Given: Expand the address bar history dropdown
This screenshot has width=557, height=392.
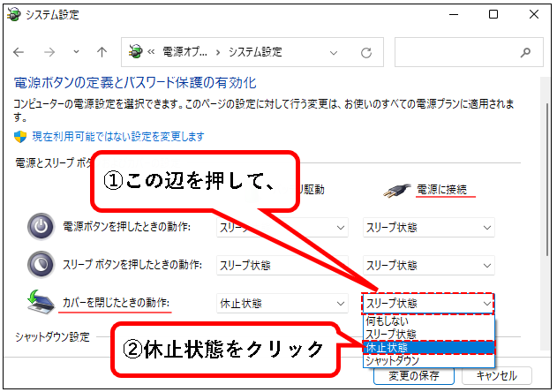Looking at the screenshot, I should [x=333, y=53].
